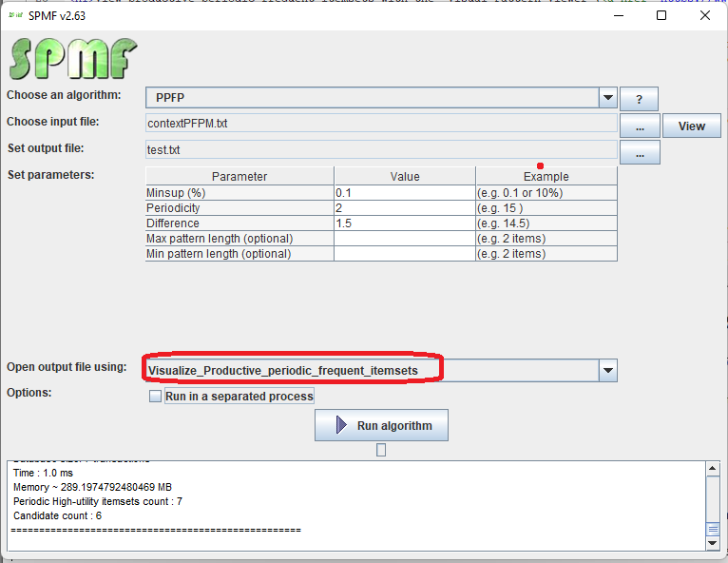728x563 pixels.
Task: Click the View input file button
Action: point(691,126)
